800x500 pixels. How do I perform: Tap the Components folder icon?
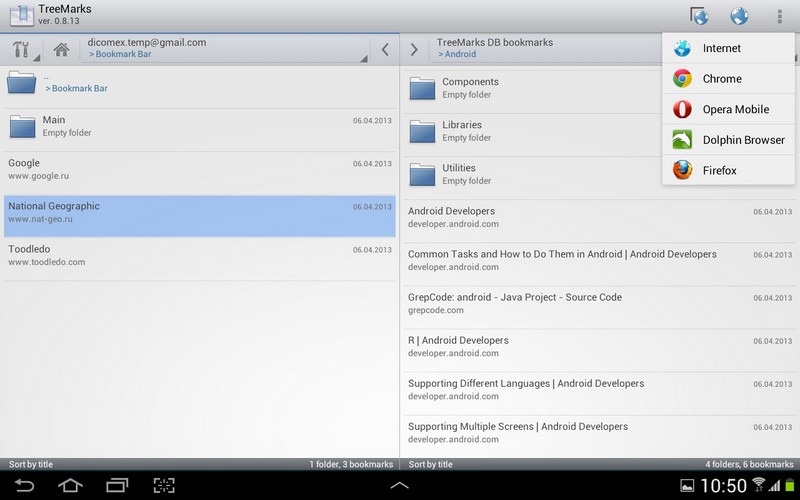pos(422,88)
